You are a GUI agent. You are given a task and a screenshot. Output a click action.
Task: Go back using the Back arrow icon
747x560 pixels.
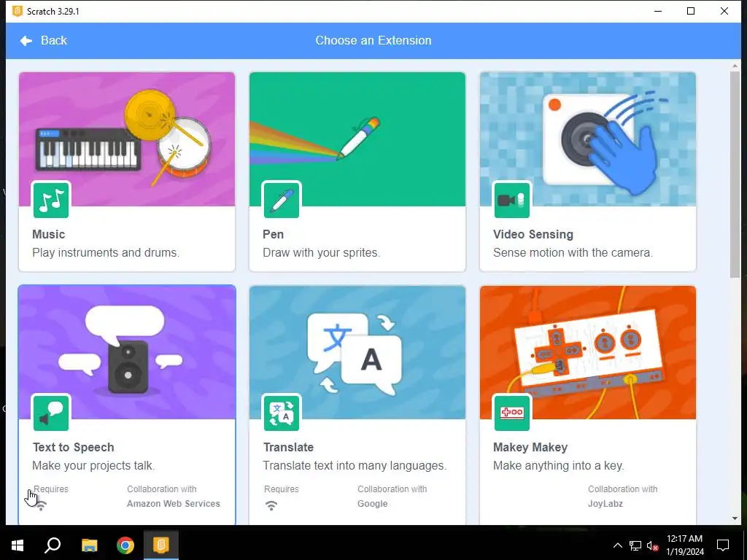pos(26,41)
